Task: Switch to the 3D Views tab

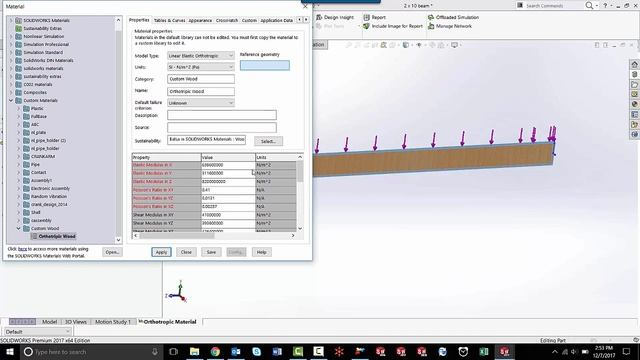Action: [x=76, y=322]
